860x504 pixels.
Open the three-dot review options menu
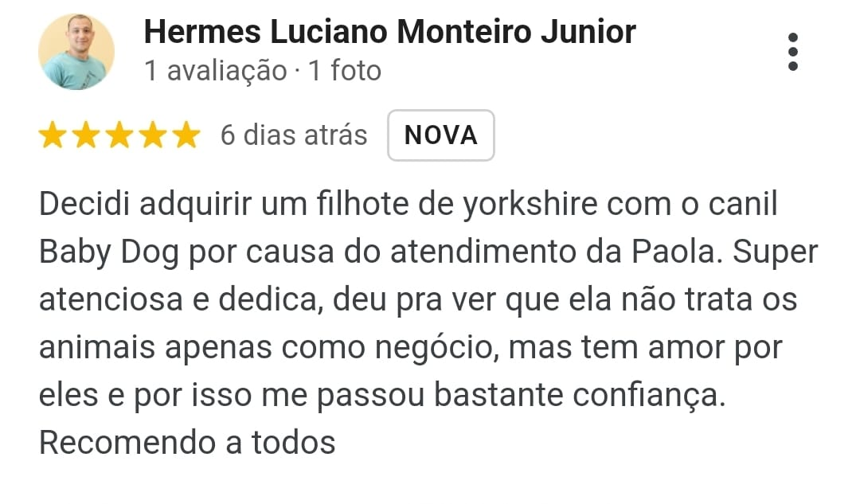point(792,52)
